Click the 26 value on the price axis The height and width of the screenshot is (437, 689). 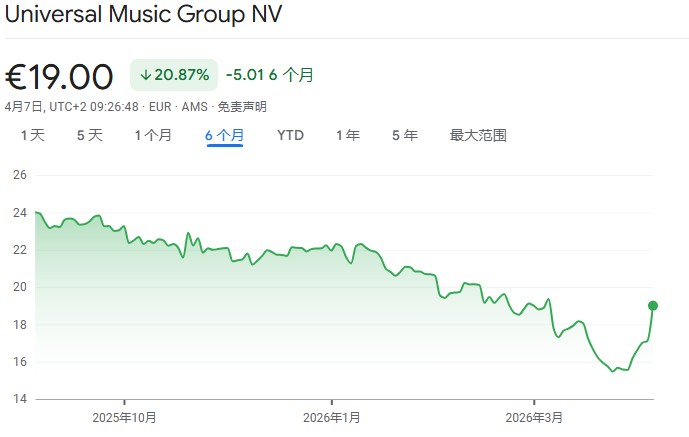pyautogui.click(x=19, y=175)
